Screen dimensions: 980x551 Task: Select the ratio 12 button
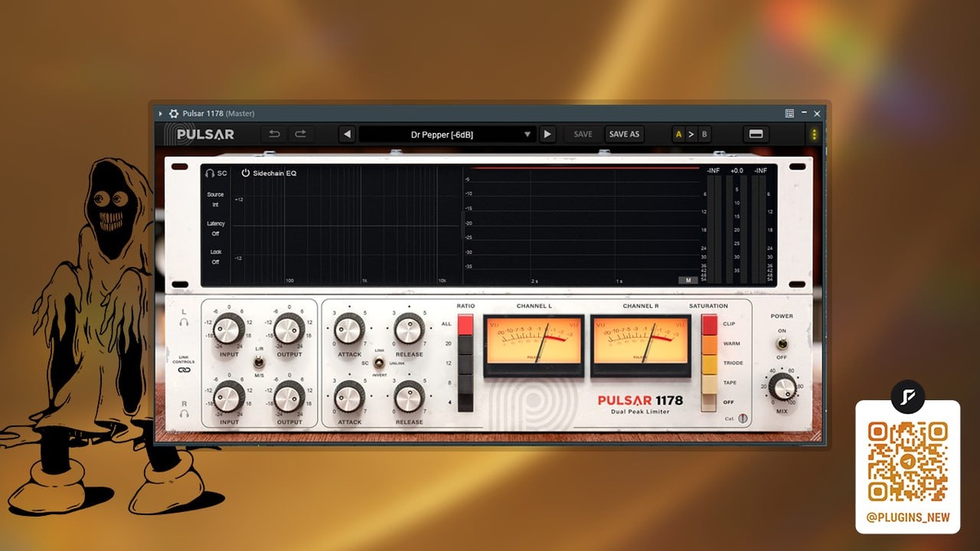[x=465, y=363]
